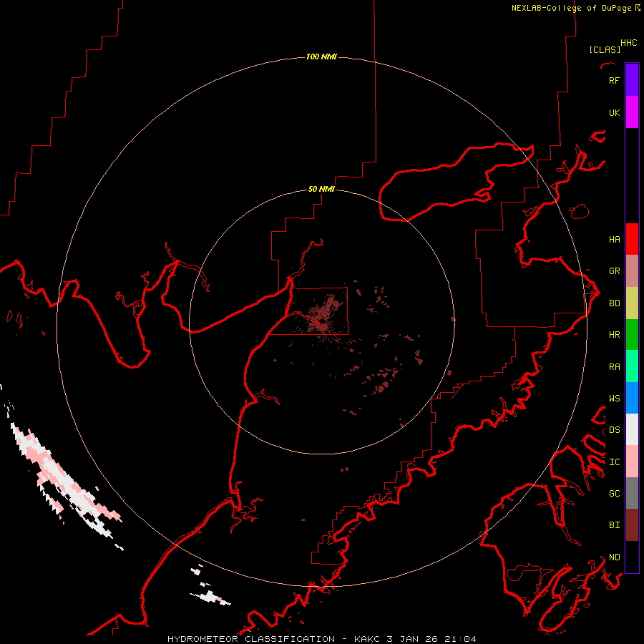Click the 'ND' legend label
The height and width of the screenshot is (644, 644).
click(614, 557)
